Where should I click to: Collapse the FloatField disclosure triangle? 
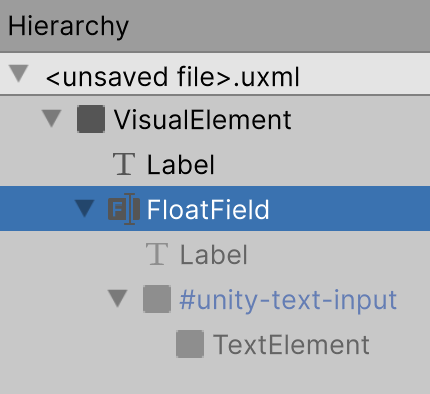coord(85,209)
